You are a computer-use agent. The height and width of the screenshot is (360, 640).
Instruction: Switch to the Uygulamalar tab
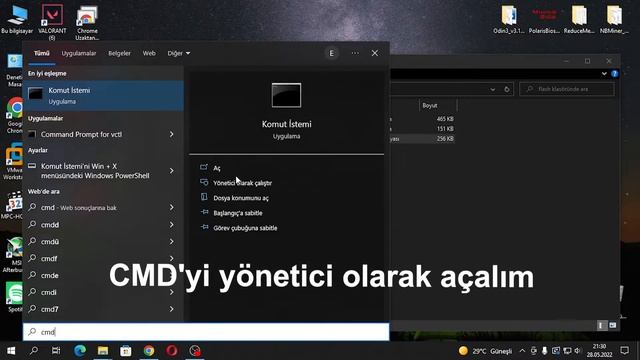click(79, 53)
